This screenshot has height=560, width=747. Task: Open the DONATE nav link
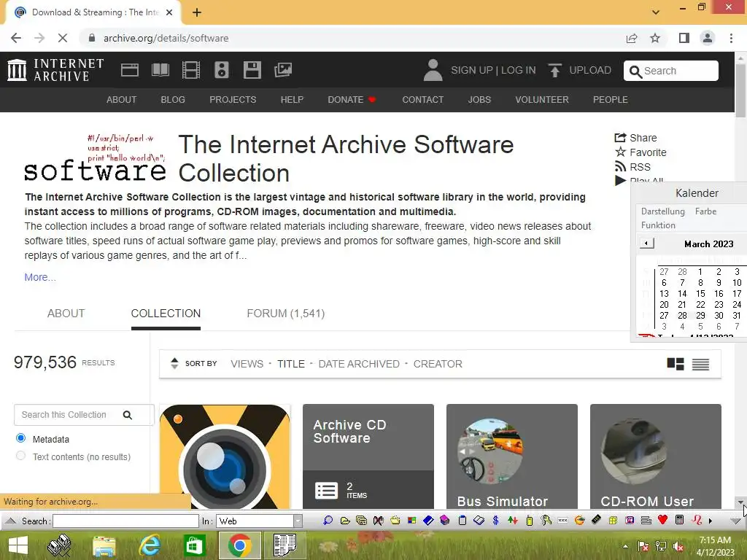tap(352, 99)
